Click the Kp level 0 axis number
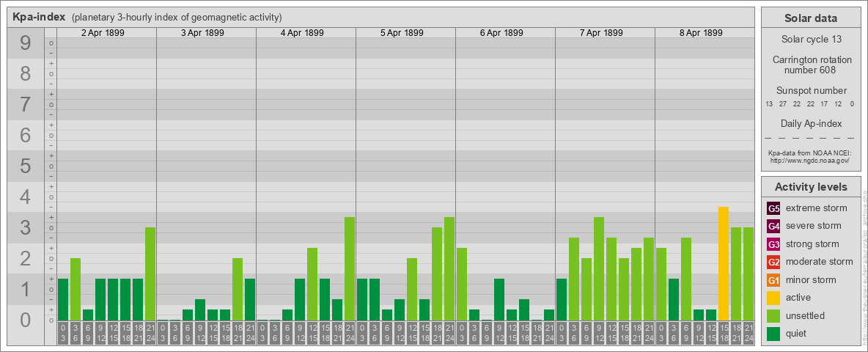 (26, 320)
